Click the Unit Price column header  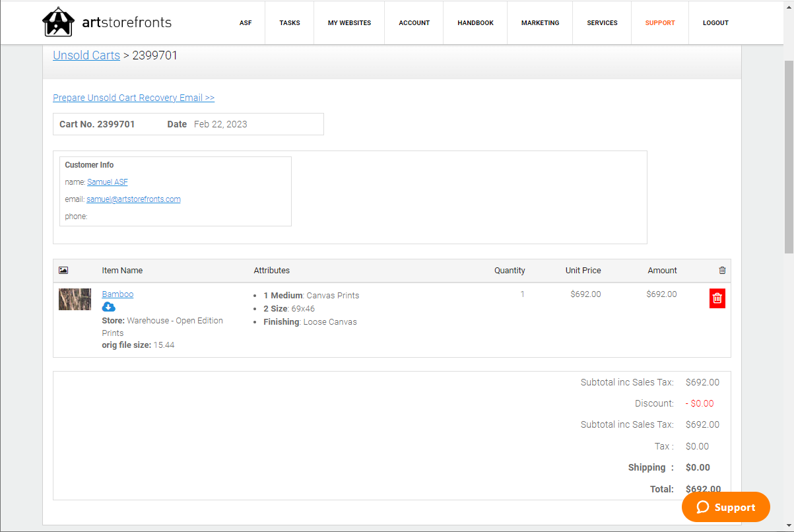(583, 271)
